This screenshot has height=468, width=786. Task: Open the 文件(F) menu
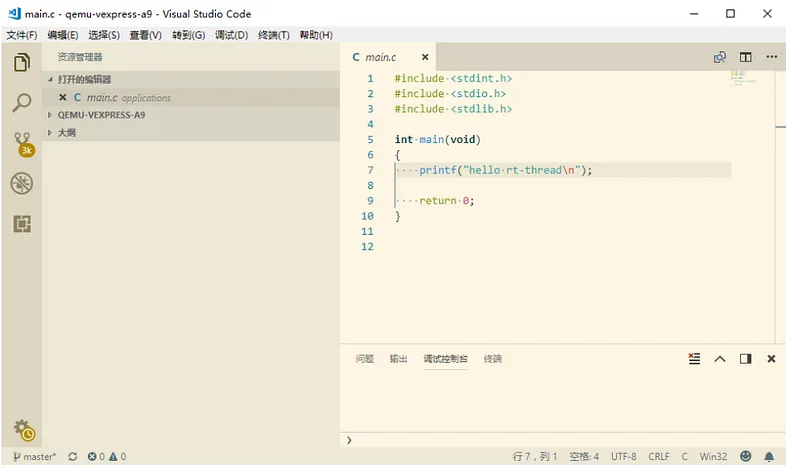coord(22,35)
